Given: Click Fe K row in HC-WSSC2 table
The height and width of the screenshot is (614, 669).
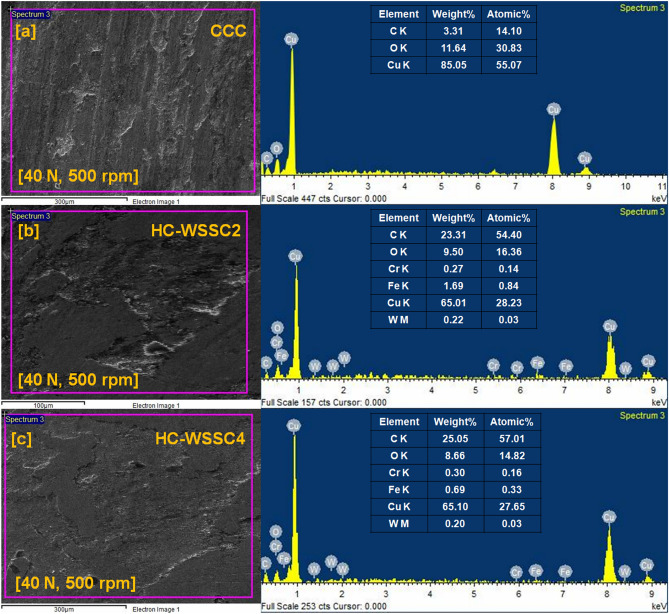Looking at the screenshot, I should point(454,286).
